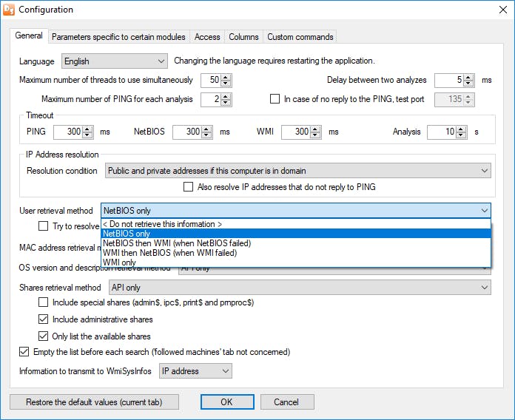Decrease delay between two analyzes

(468, 83)
